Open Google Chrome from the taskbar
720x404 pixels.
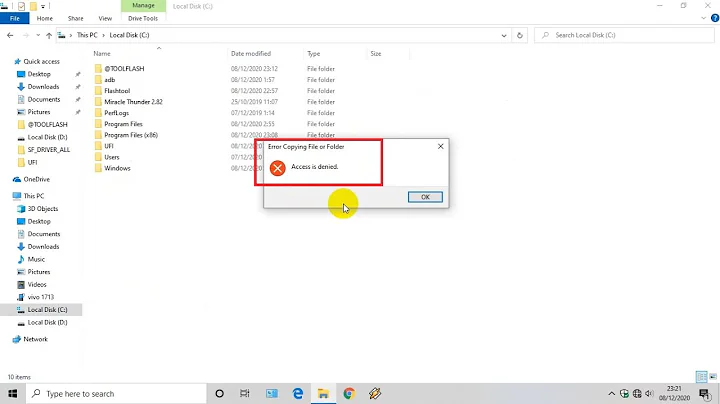tap(349, 394)
